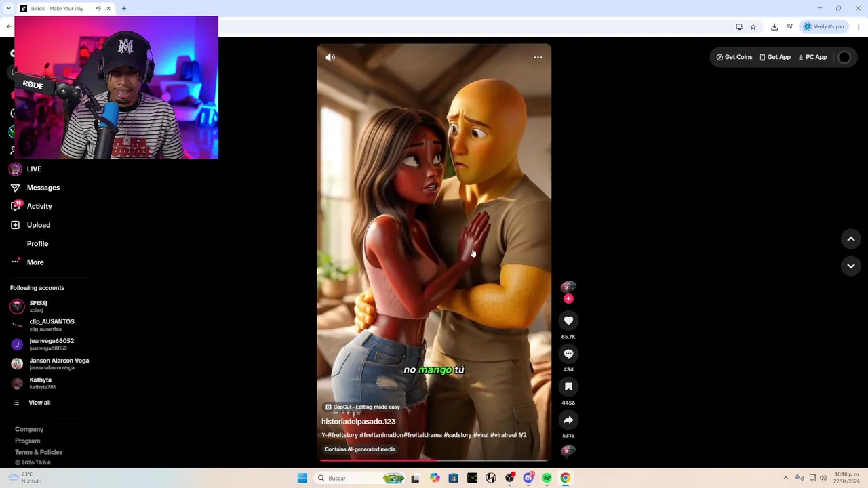This screenshot has width=868, height=488.
Task: Go to the previous video with the up arrow
Action: pos(851,239)
